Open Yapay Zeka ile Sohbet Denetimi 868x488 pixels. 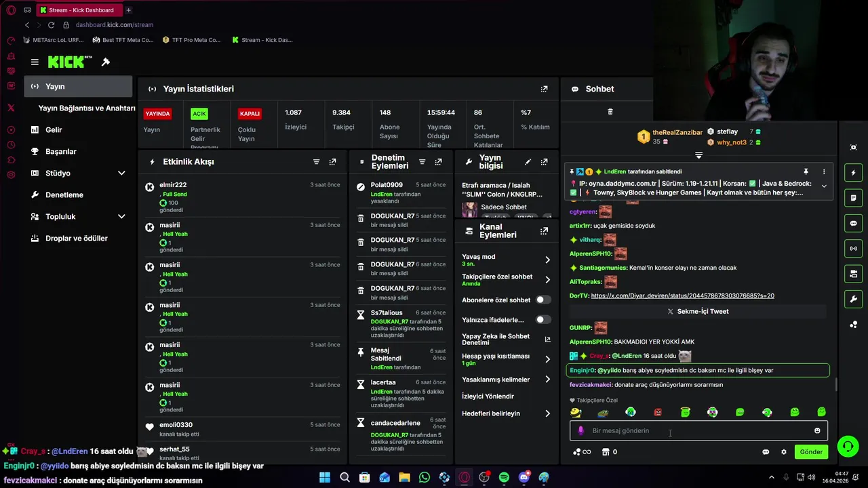point(506,340)
